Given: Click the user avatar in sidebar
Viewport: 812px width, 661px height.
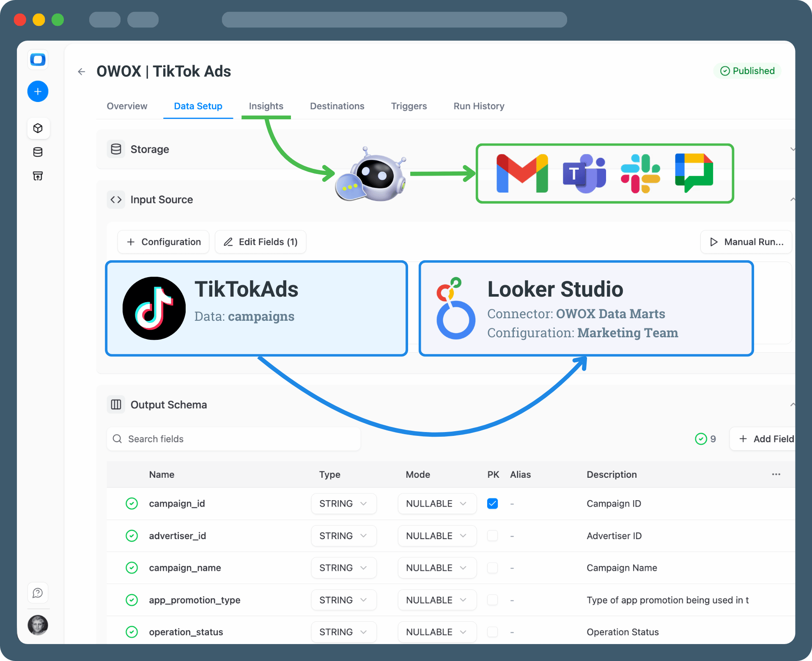Looking at the screenshot, I should point(38,625).
